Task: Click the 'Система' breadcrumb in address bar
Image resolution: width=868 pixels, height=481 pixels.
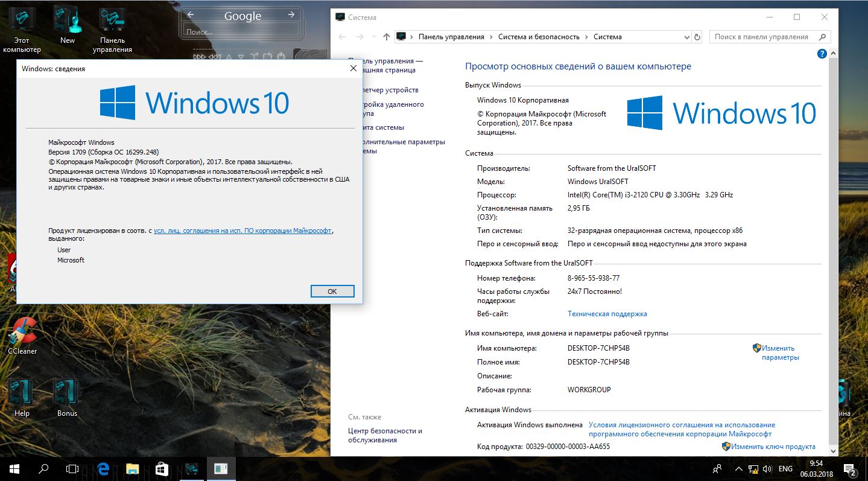Action: (x=607, y=37)
